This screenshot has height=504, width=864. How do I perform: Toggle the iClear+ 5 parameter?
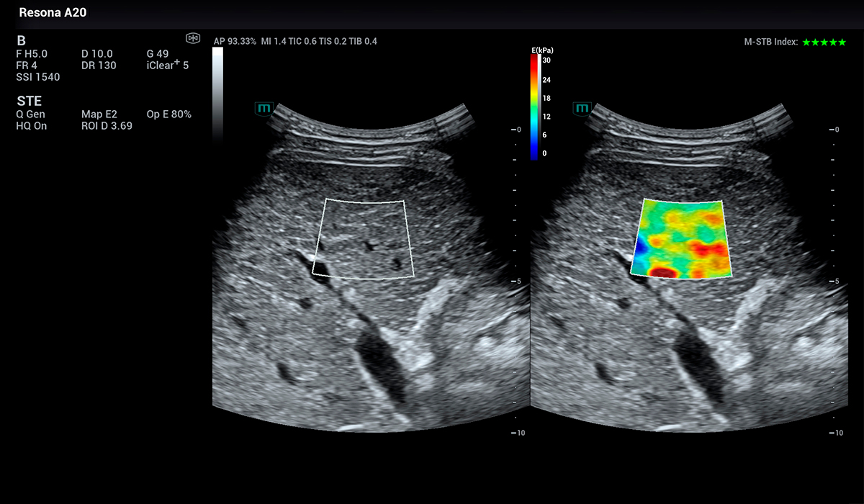point(167,66)
